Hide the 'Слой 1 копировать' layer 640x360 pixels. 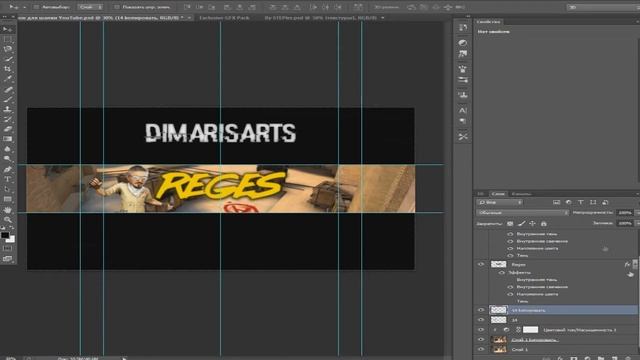click(x=481, y=340)
